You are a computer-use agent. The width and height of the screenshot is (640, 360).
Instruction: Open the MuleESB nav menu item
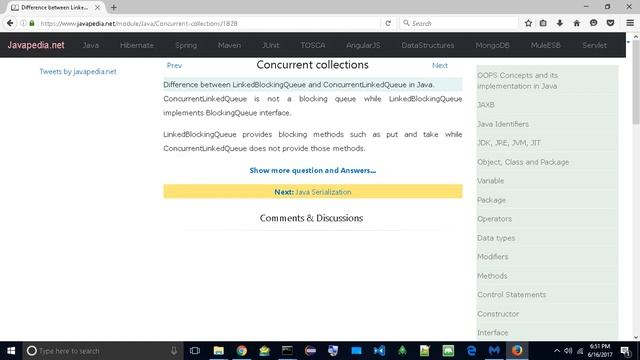point(546,45)
